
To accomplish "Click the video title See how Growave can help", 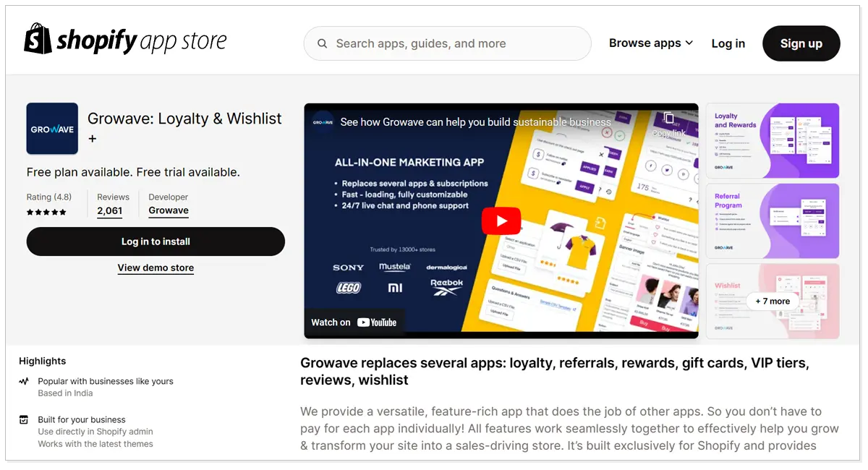I will [x=475, y=122].
